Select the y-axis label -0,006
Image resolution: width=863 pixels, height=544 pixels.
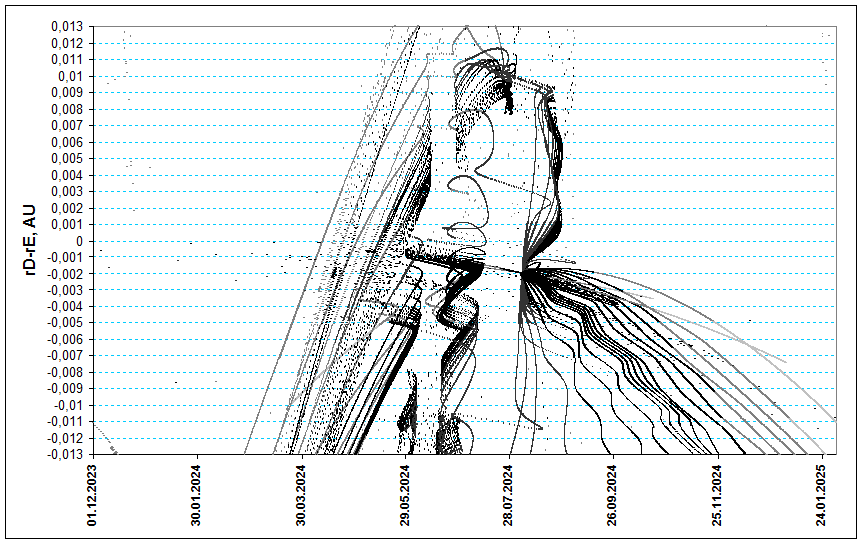[65, 339]
